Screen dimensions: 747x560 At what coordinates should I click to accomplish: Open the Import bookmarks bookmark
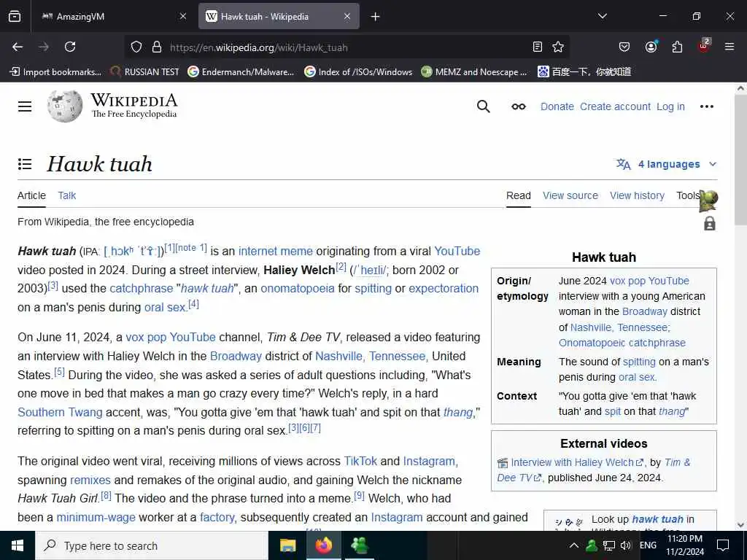pyautogui.click(x=55, y=72)
